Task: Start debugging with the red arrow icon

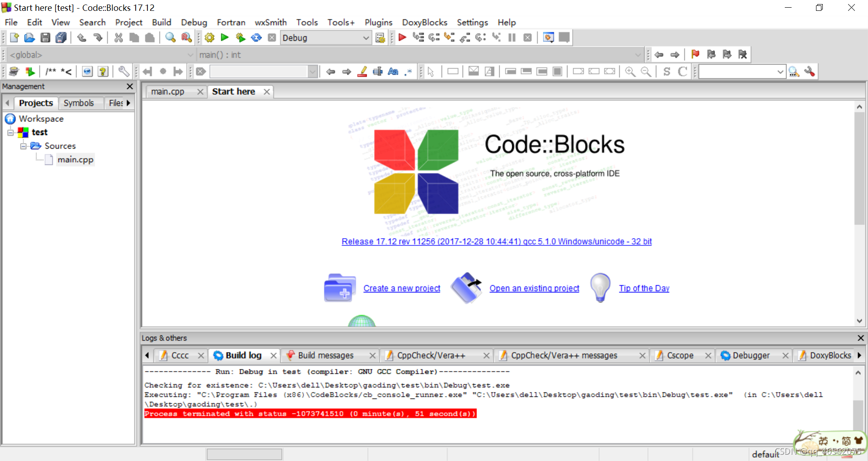Action: tap(402, 38)
